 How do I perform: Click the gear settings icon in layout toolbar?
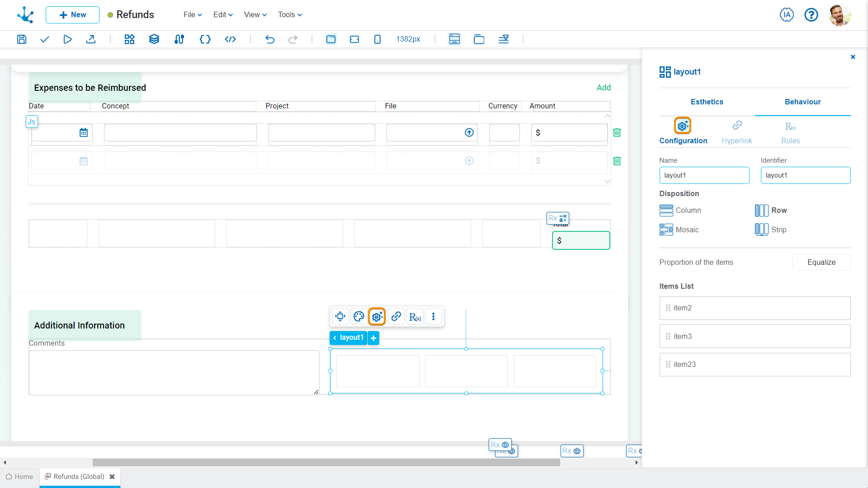[377, 316]
